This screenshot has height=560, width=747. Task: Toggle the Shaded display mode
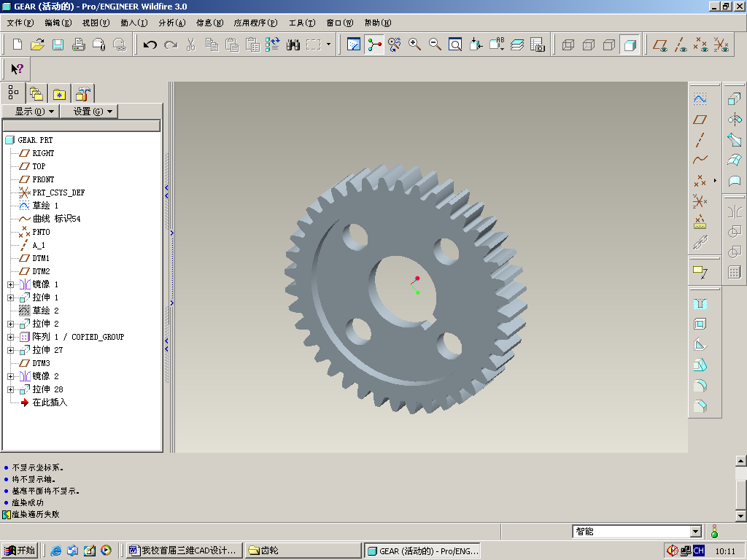(x=630, y=45)
